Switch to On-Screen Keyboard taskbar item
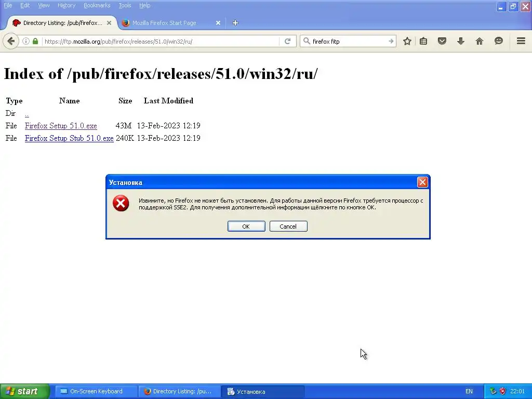This screenshot has width=532, height=399. pos(96,391)
